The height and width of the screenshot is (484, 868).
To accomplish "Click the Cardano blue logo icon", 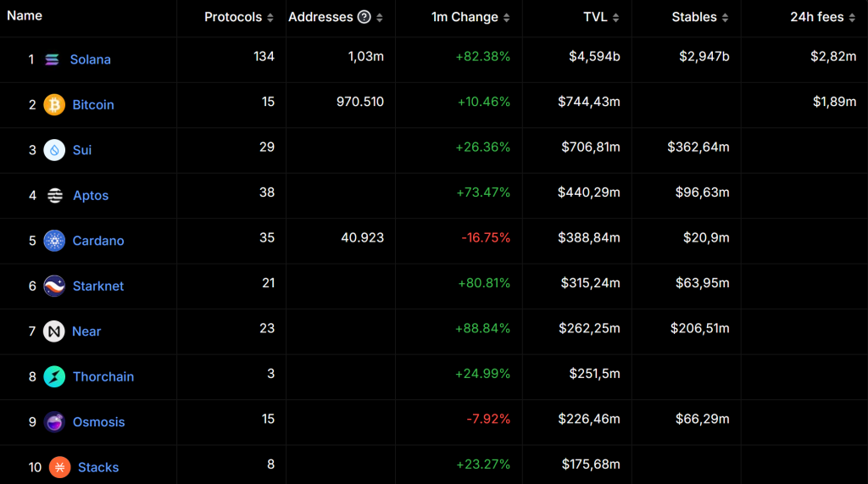I will (54, 241).
